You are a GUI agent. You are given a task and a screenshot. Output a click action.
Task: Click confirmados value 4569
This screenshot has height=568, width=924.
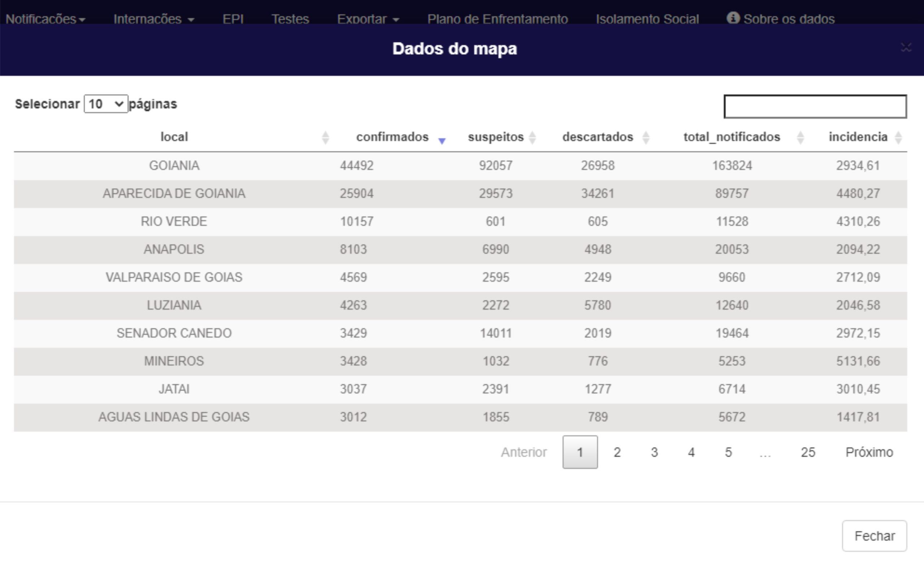(x=353, y=277)
